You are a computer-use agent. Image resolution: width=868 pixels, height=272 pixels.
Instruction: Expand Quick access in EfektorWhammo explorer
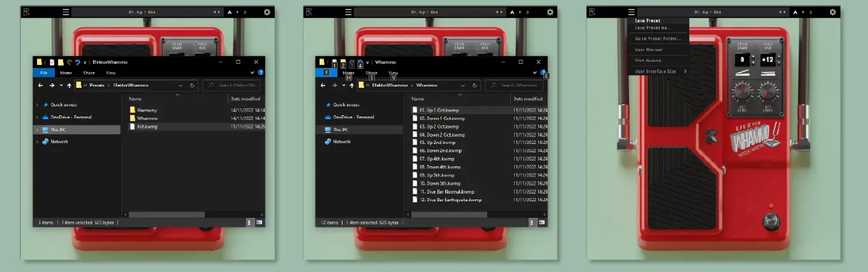(37, 104)
